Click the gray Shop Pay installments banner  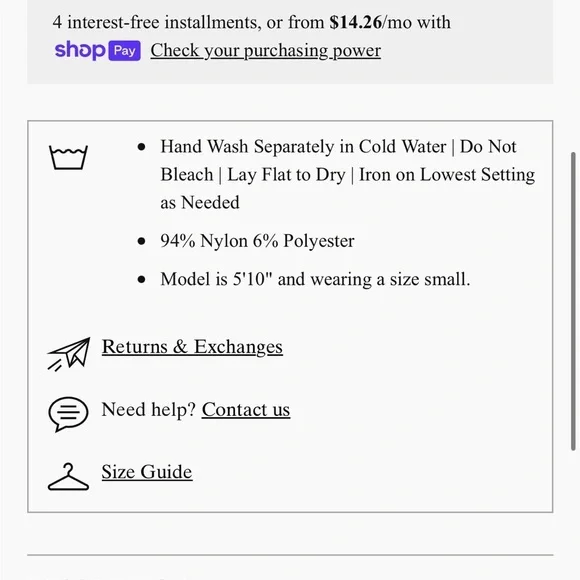point(290,42)
